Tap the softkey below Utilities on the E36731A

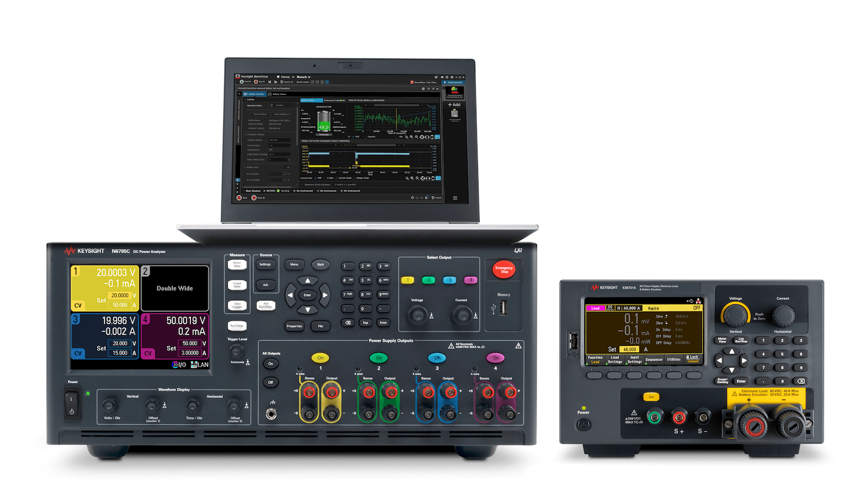674,375
